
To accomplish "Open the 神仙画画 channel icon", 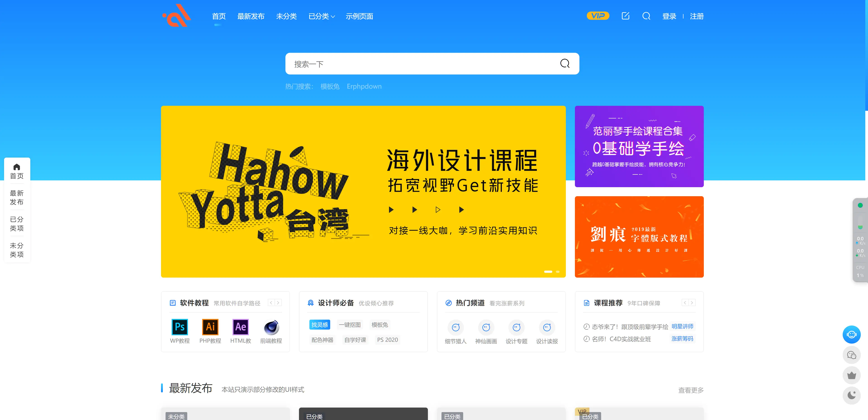I will (486, 327).
